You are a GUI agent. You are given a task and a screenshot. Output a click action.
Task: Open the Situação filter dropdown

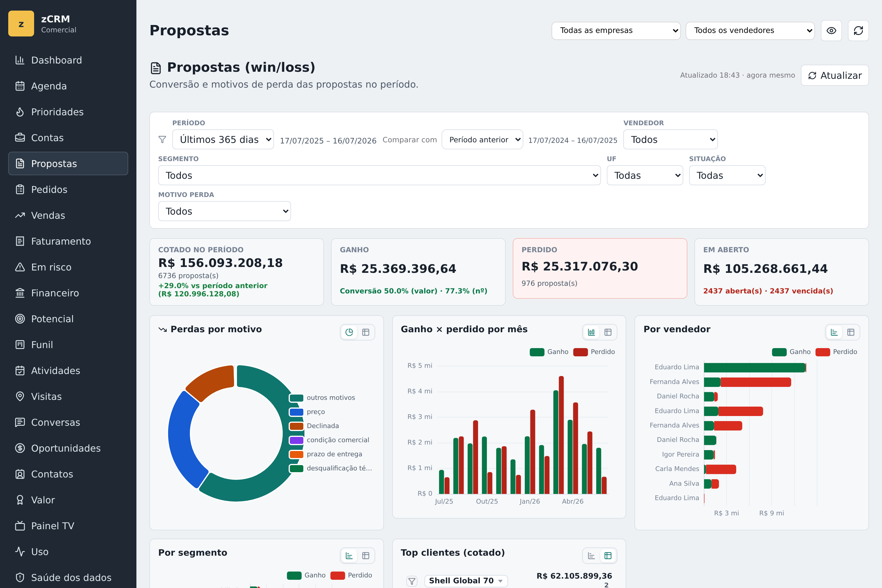tap(727, 176)
